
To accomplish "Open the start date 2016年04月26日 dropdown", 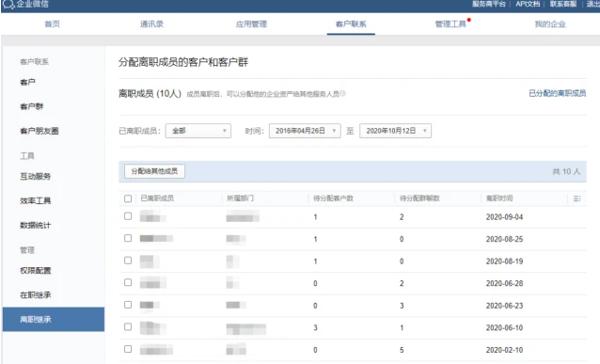I will (305, 131).
